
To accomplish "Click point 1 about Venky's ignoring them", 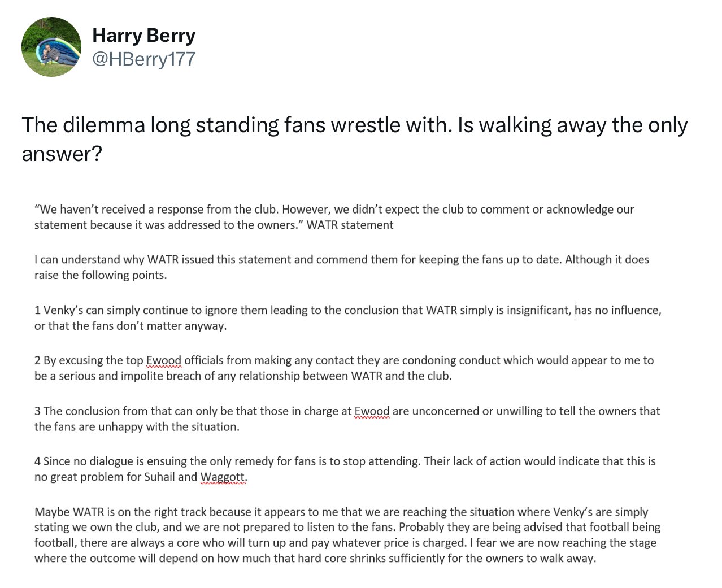I will click(348, 317).
